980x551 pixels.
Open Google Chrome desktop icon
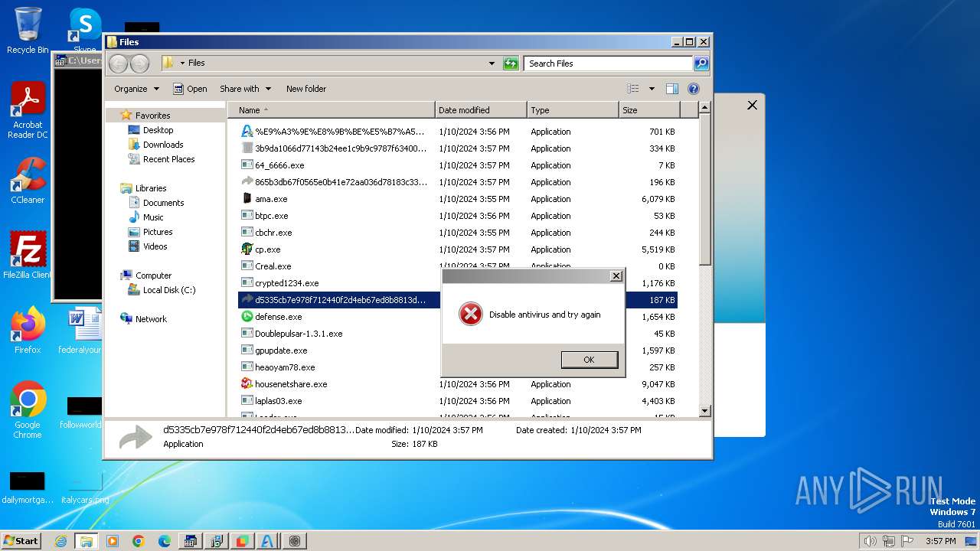coord(28,409)
